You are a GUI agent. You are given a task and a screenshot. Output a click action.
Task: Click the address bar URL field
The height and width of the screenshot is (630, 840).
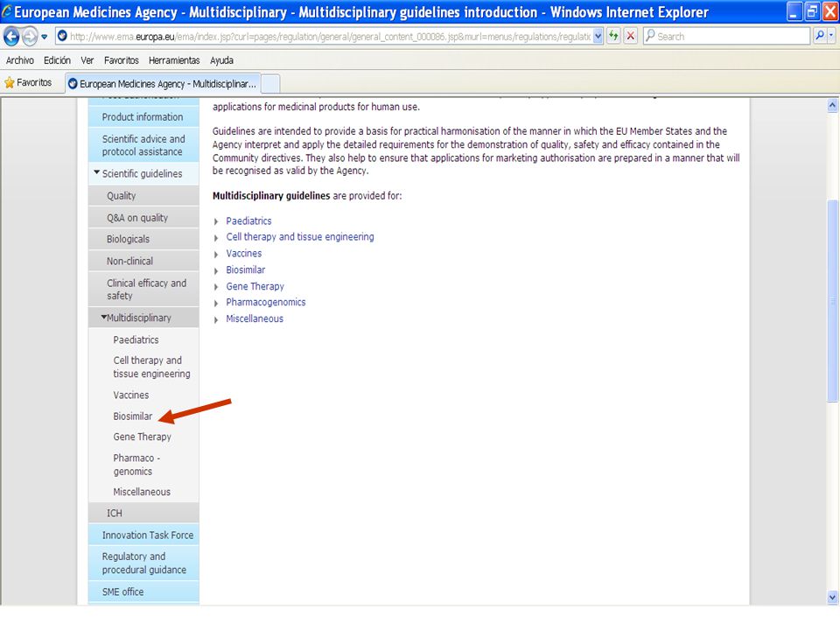pos(331,37)
